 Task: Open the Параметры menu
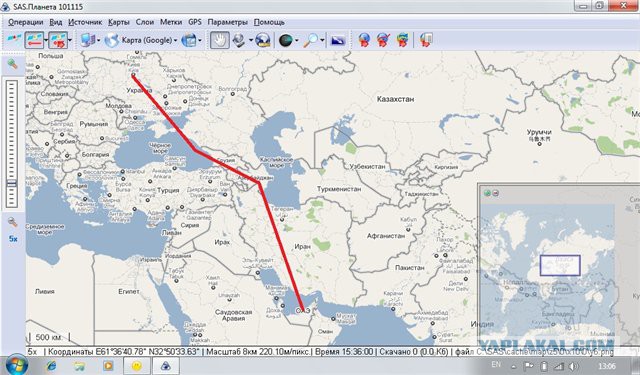[x=227, y=22]
